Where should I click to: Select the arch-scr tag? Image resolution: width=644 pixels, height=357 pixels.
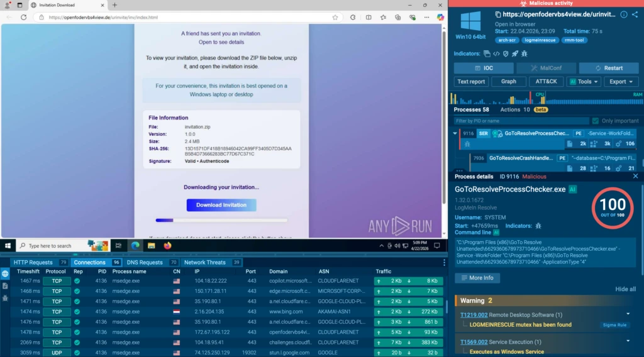point(507,40)
